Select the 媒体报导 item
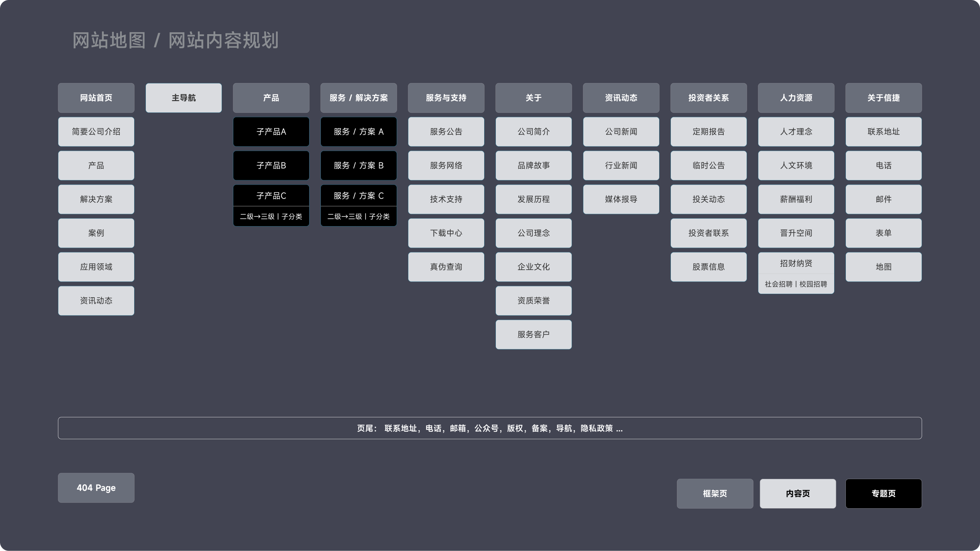 621,199
